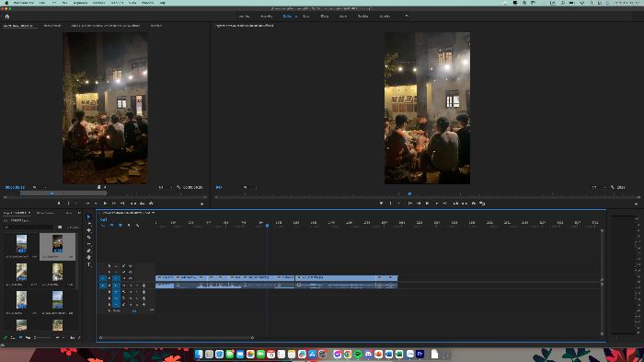The height and width of the screenshot is (362, 644).
Task: Toggle Snap in the timeline
Action: pos(111,225)
